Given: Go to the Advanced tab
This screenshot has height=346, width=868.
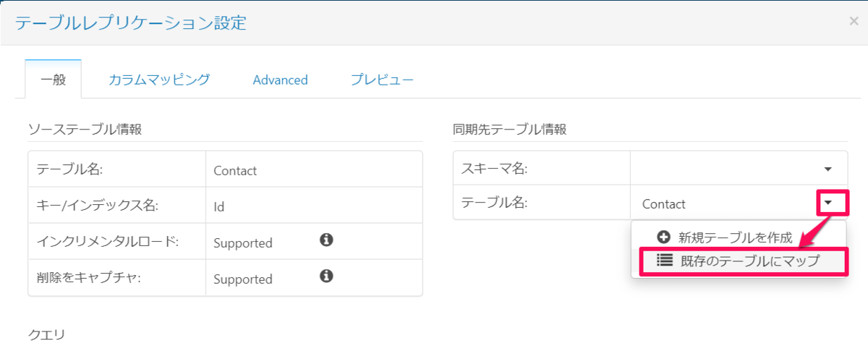Looking at the screenshot, I should 280,80.
